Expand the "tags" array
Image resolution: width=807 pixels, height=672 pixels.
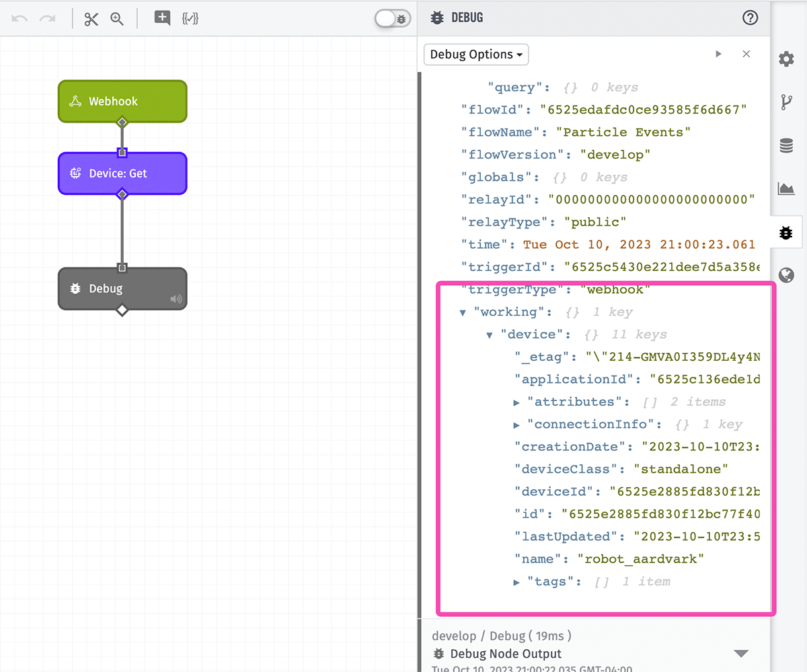coord(516,582)
